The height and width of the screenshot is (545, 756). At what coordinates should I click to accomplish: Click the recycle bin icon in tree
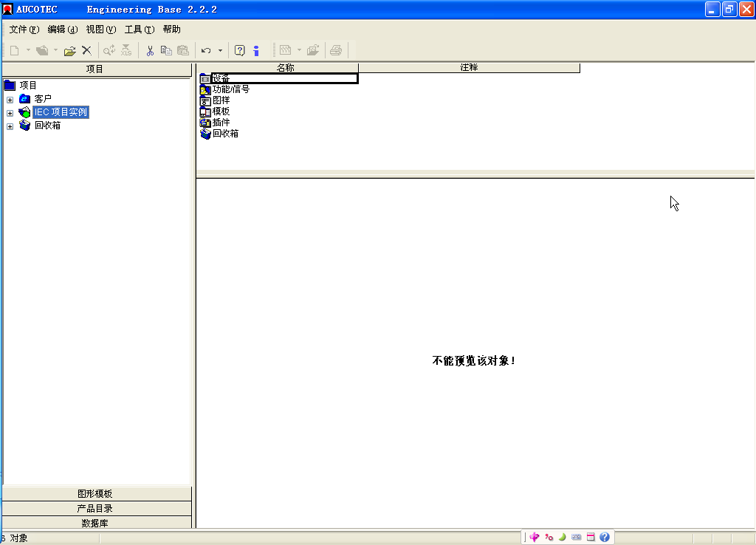point(24,126)
